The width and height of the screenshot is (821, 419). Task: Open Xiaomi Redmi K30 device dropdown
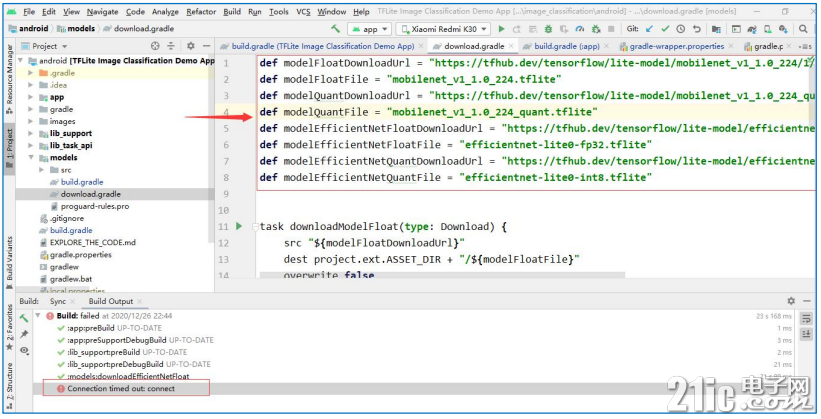(443, 29)
